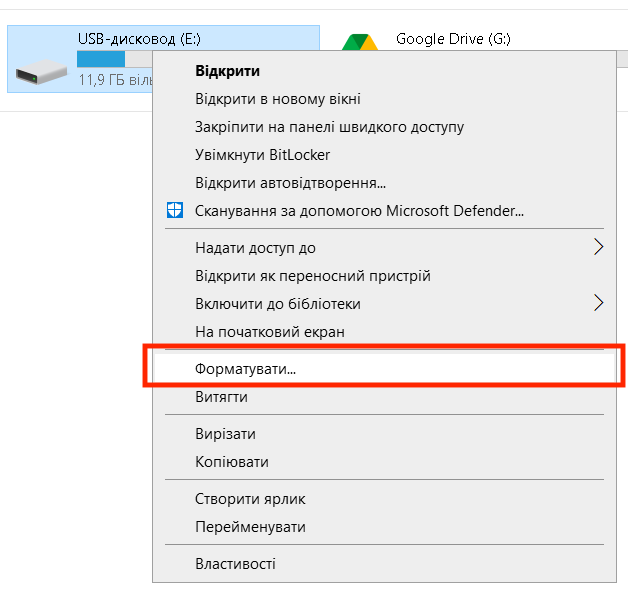The height and width of the screenshot is (589, 628).
Task: Choose "Увімкнути BitLocker" option
Action: [x=262, y=155]
